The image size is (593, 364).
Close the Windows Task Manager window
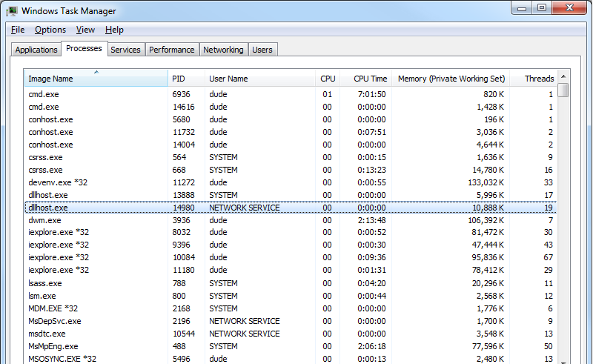[569, 8]
